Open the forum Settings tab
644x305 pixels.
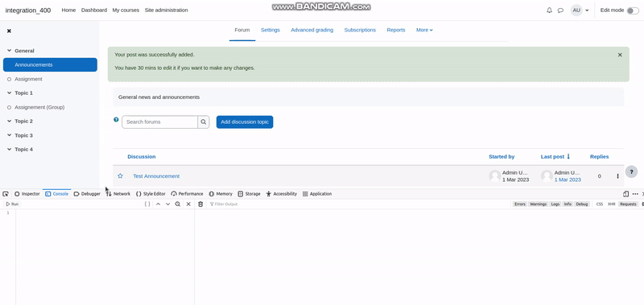click(x=270, y=30)
